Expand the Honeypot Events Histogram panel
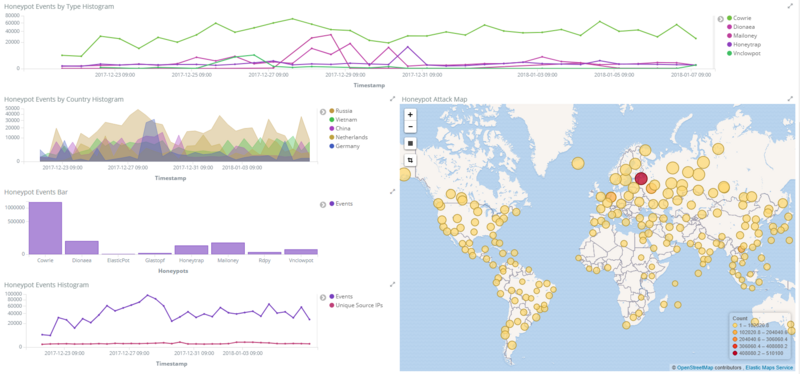 pos(392,284)
